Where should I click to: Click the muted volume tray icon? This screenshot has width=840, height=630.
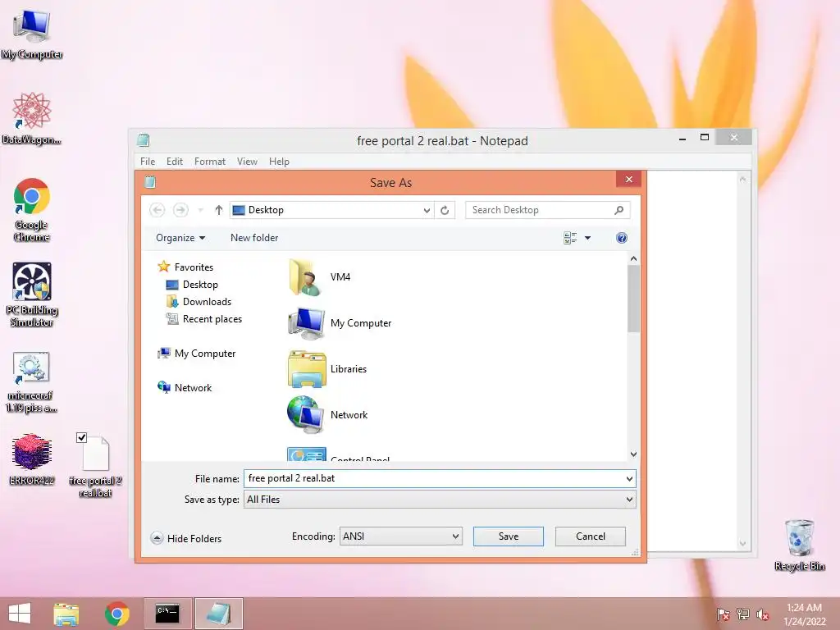tap(762, 614)
